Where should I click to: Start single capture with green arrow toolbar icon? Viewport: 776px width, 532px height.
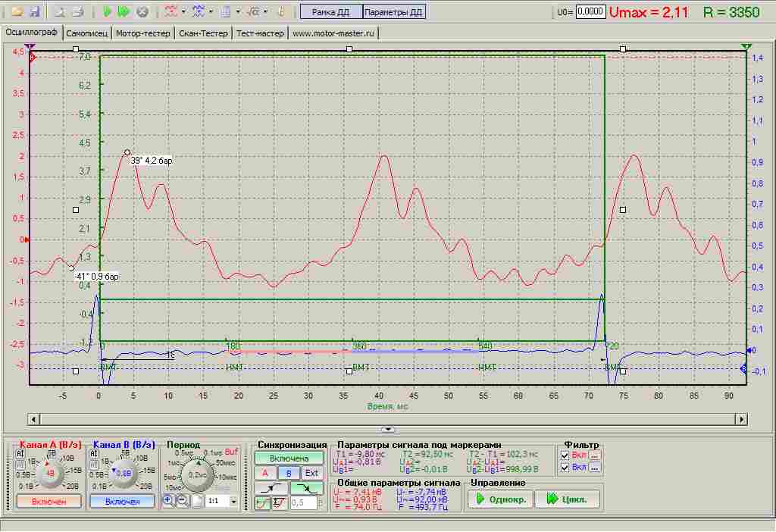108,11
